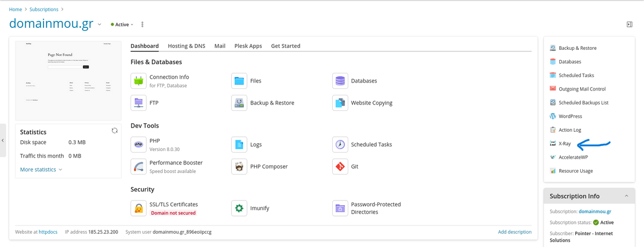Click the Outgoing Mail Control envelope icon
The image size is (644, 247).
click(553, 89)
